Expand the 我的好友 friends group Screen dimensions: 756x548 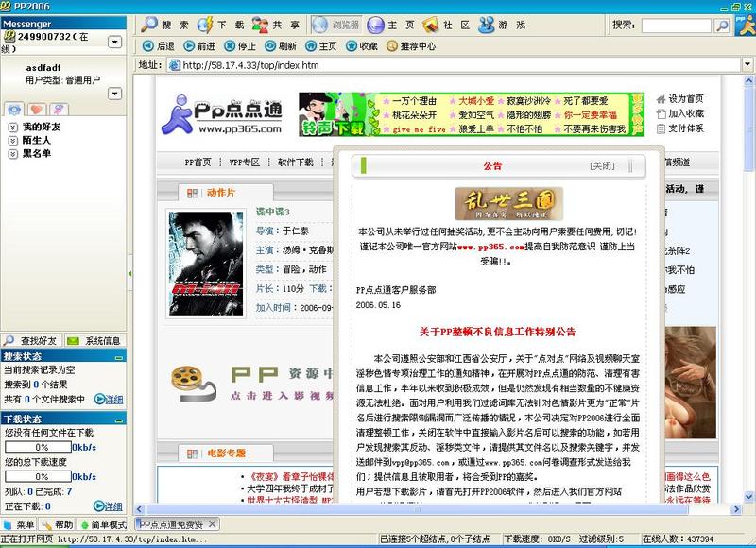coord(13,128)
